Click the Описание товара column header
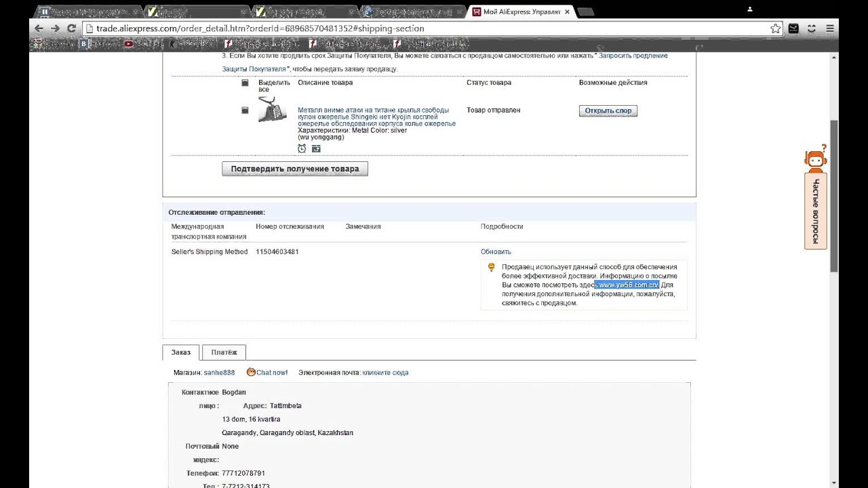The width and height of the screenshot is (868, 488). [325, 83]
